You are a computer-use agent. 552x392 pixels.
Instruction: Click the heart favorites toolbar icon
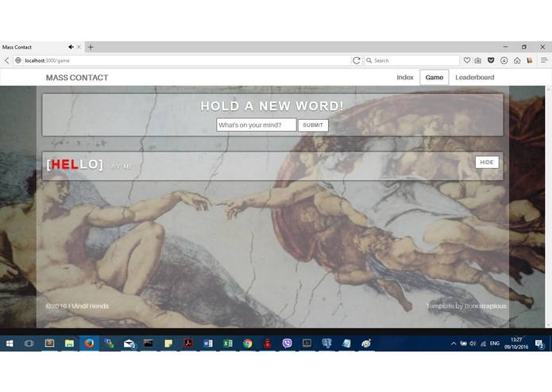pyautogui.click(x=467, y=60)
